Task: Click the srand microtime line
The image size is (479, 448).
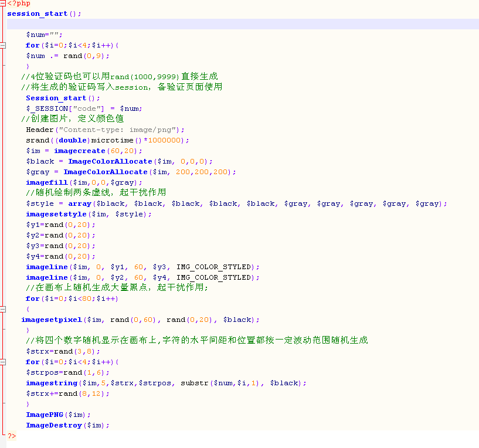Action: click(x=107, y=140)
